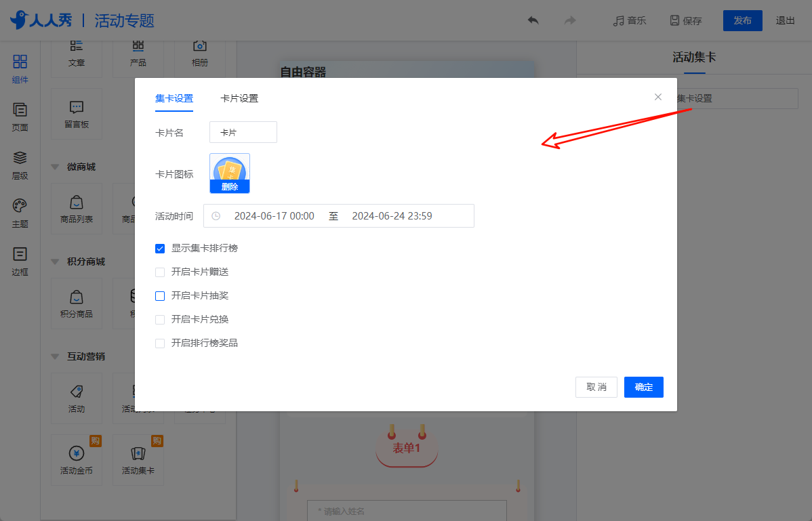Enable 开启卡片赠送 checkbox
Viewport: 812px width, 521px height.
(160, 272)
